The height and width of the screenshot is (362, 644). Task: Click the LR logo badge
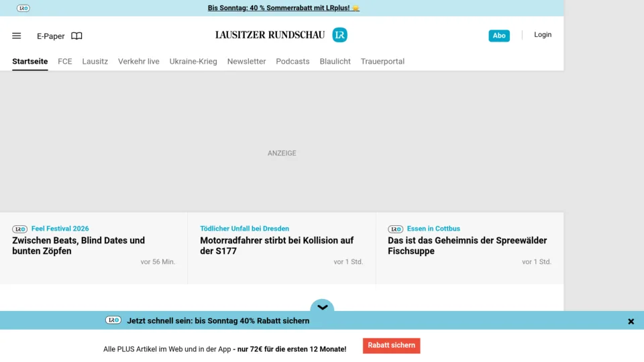[x=339, y=35]
